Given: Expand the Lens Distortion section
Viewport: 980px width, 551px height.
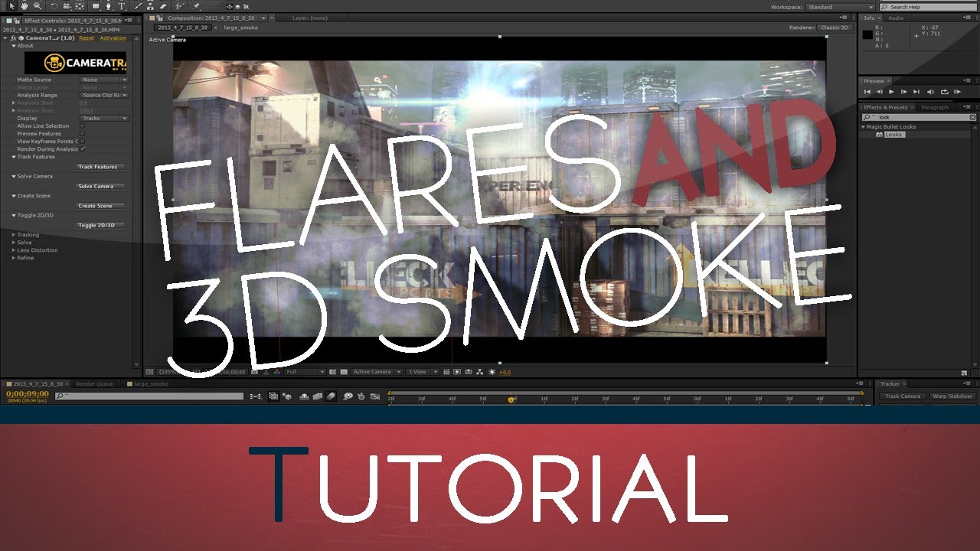Looking at the screenshot, I should (x=14, y=249).
